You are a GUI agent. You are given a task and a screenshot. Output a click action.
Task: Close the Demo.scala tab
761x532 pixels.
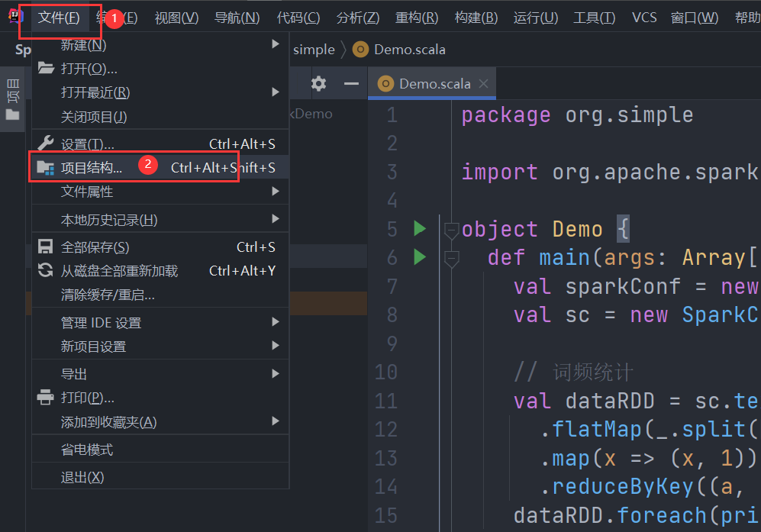[483, 83]
